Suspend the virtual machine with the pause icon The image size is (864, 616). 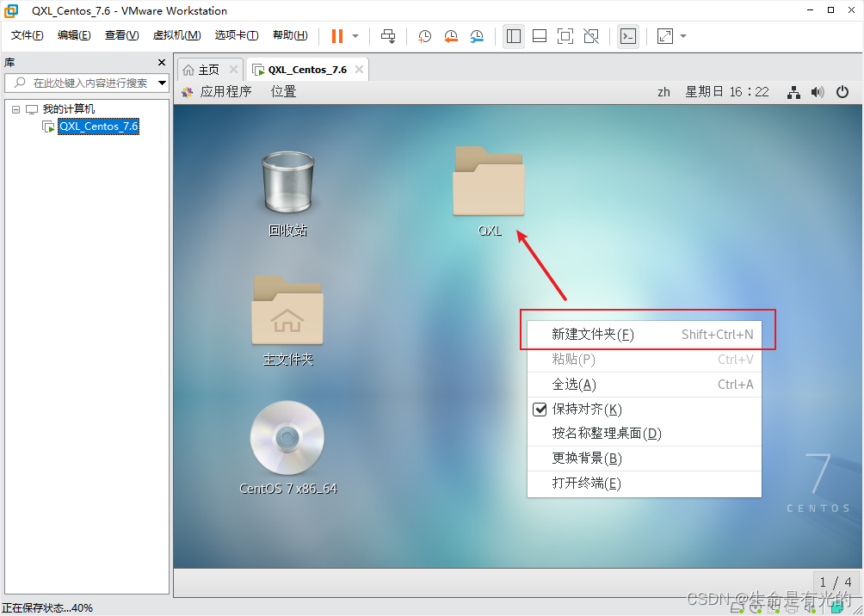point(337,36)
